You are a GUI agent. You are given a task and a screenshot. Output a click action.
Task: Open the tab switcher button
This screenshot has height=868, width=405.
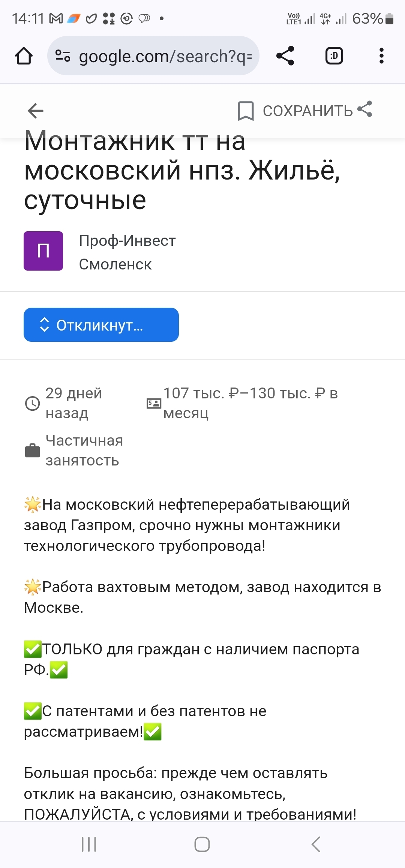(x=334, y=56)
